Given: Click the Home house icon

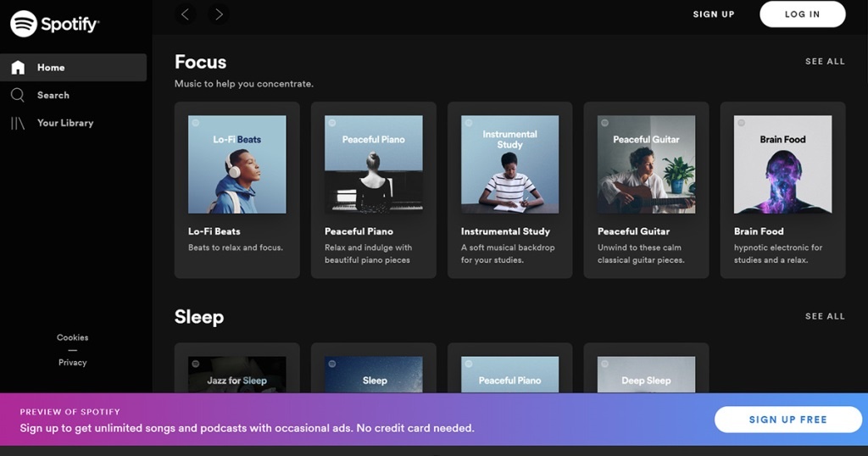Looking at the screenshot, I should 18,68.
